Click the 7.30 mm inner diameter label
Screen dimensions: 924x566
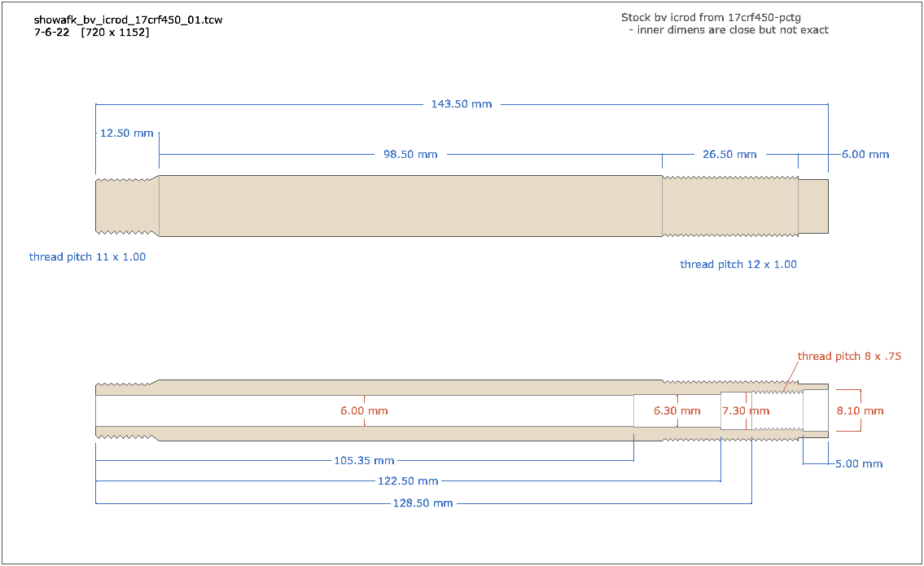[x=746, y=411]
